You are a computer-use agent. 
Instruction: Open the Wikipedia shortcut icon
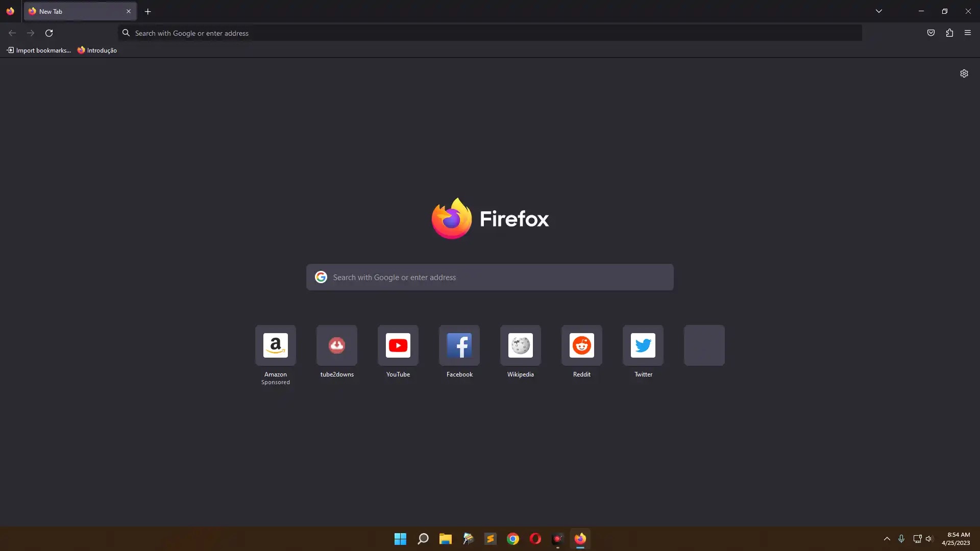click(520, 345)
